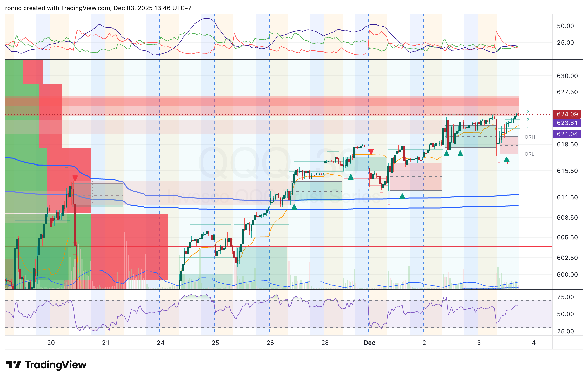Image resolution: width=588 pixels, height=380 pixels.
Task: Click the green buy arrow below Dec 1 candles
Action: click(402, 196)
